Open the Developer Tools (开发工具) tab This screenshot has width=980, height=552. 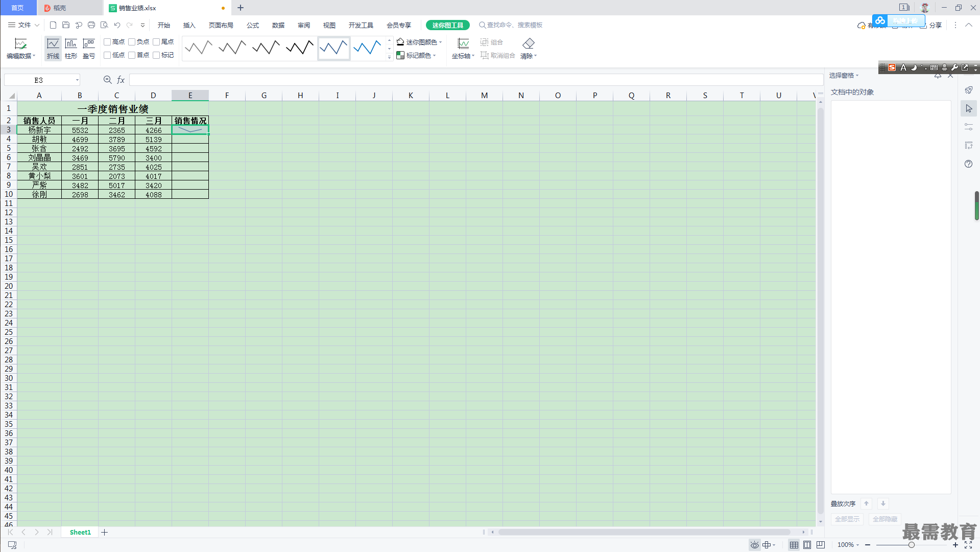pyautogui.click(x=361, y=25)
